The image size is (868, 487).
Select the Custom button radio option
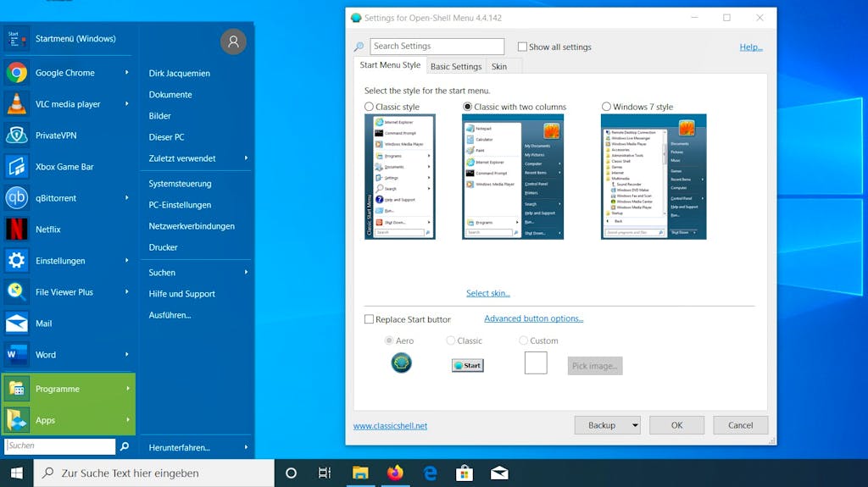[x=523, y=340]
